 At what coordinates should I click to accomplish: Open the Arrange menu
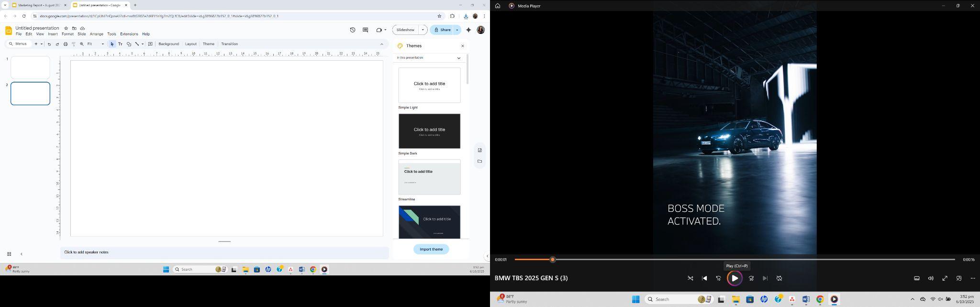pos(97,34)
